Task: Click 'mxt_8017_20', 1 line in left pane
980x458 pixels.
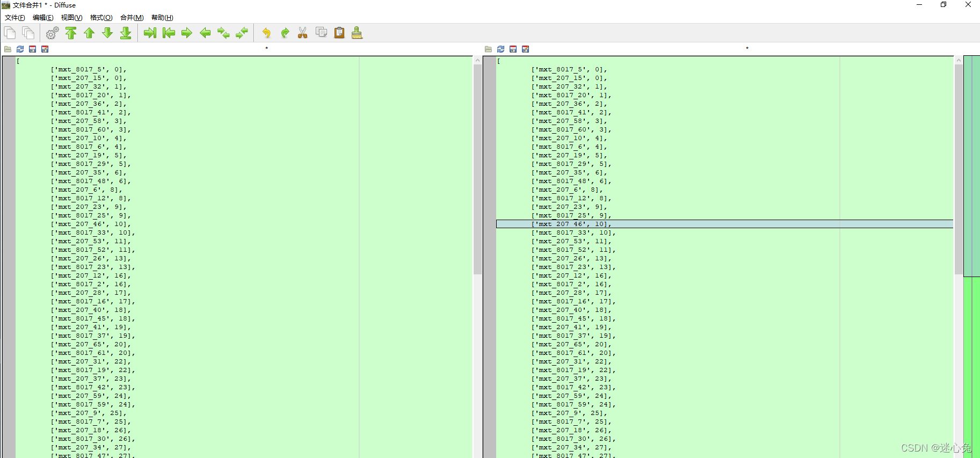Action: (x=91, y=95)
